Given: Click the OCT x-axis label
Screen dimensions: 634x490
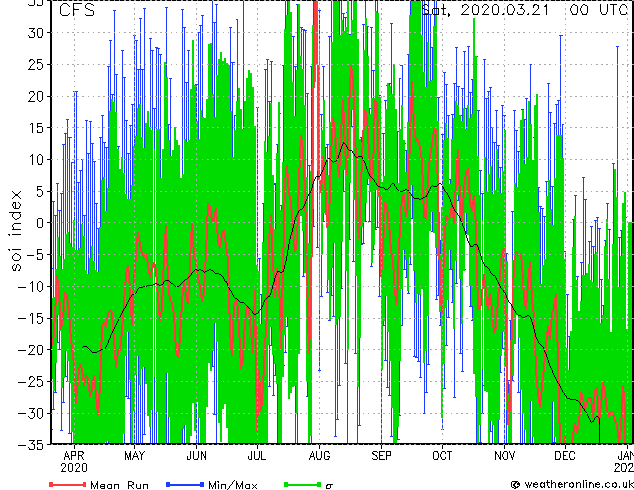Looking at the screenshot, I should [442, 456].
